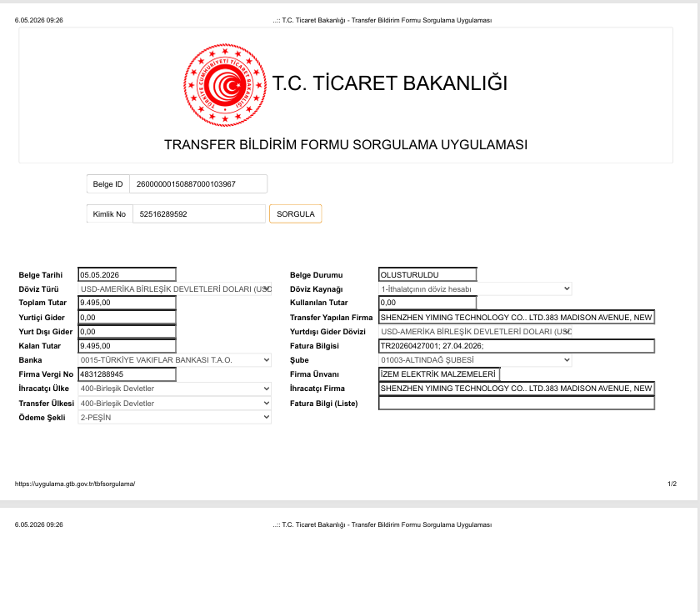The image size is (700, 612).
Task: Click the Fatura Bilgi (Liste) label
Action: pos(323,404)
